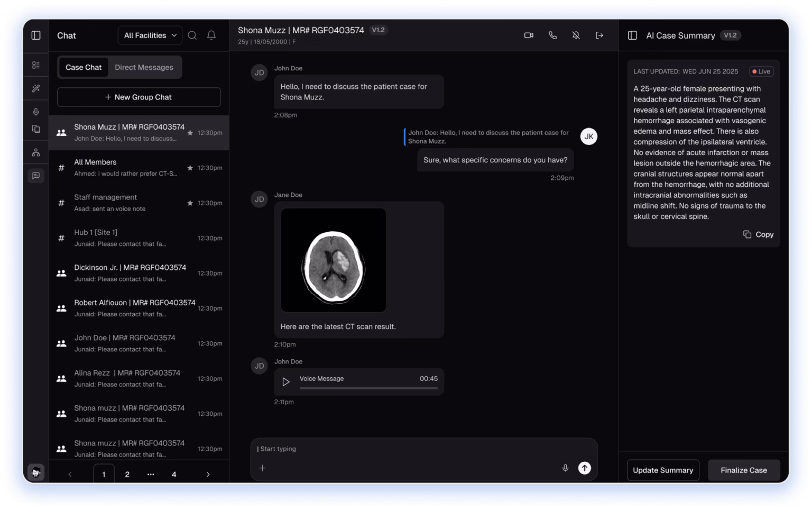Click the New Group Chat button
This screenshot has height=510, width=812.
click(x=139, y=97)
